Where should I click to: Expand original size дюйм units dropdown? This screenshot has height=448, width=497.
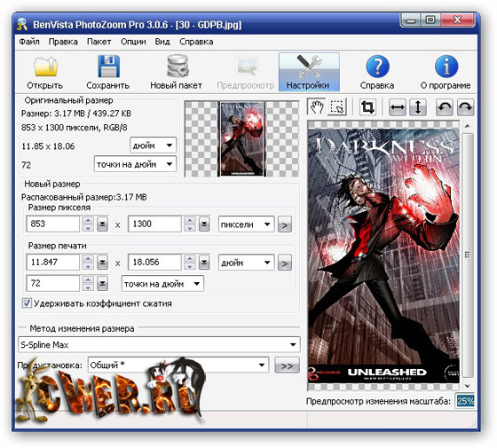(153, 145)
